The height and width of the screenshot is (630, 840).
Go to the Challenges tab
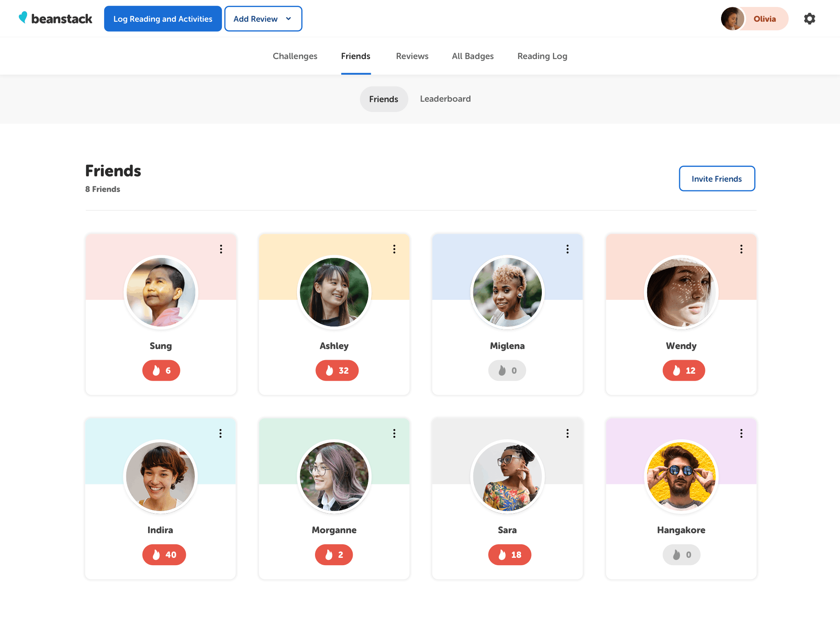tap(295, 56)
